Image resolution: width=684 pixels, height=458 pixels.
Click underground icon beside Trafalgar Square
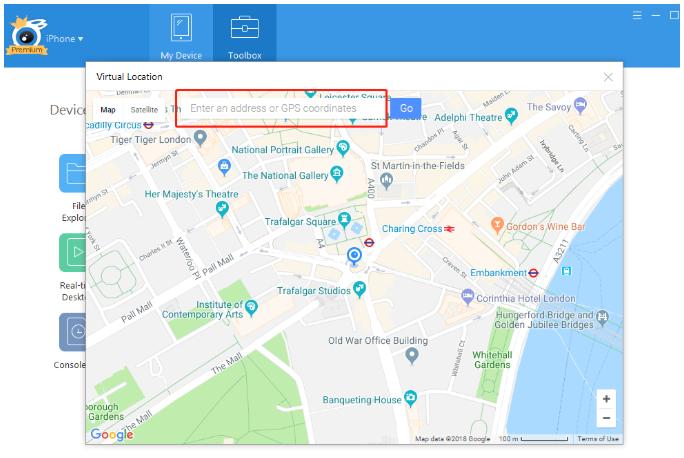pyautogui.click(x=369, y=243)
